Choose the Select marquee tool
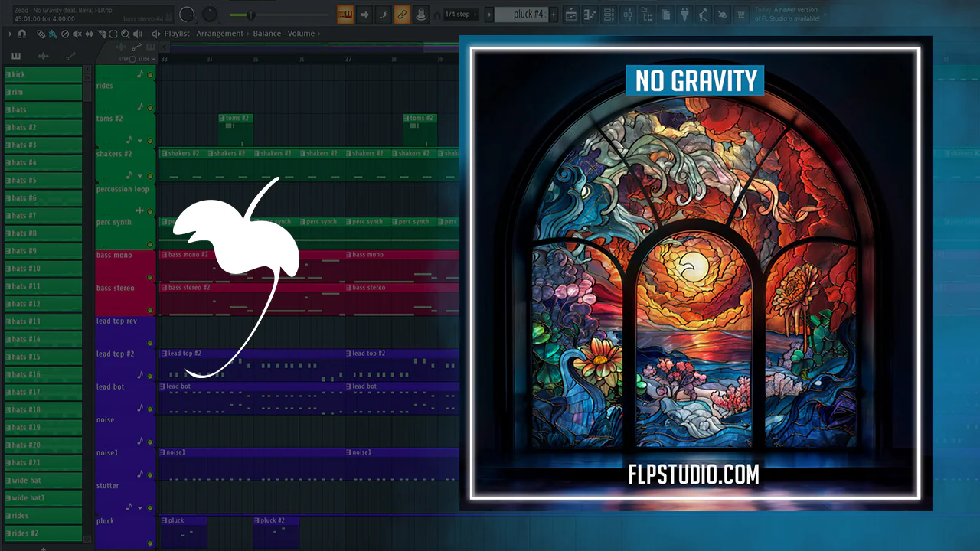This screenshot has width=980, height=551. pos(113,34)
